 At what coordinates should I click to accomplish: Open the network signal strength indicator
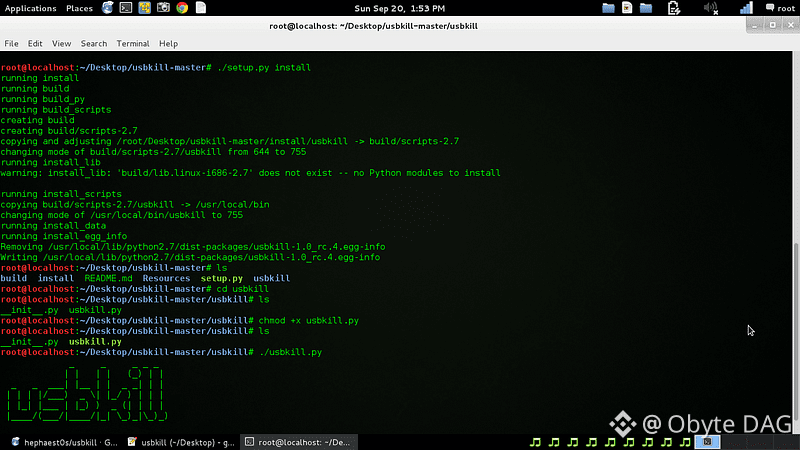click(746, 8)
